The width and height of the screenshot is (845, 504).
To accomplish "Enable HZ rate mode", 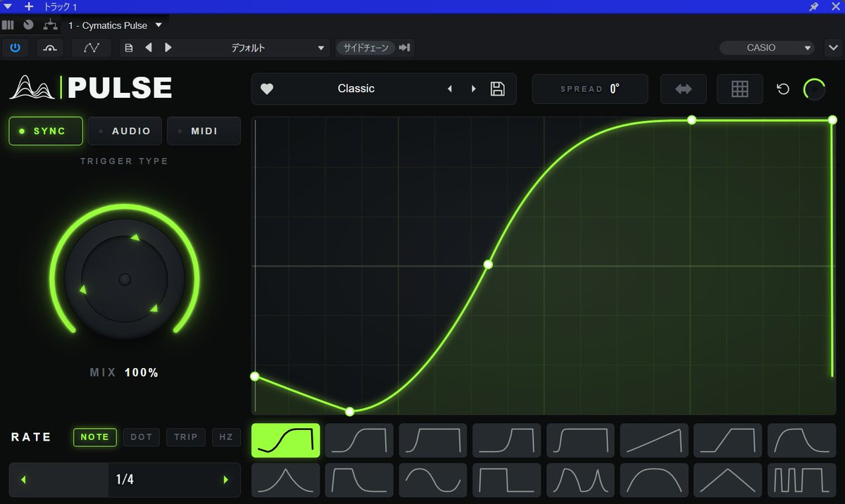I will tap(225, 437).
